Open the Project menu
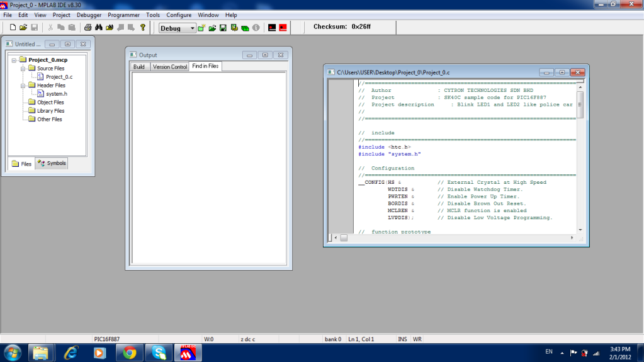This screenshot has width=644, height=362. 61,14
